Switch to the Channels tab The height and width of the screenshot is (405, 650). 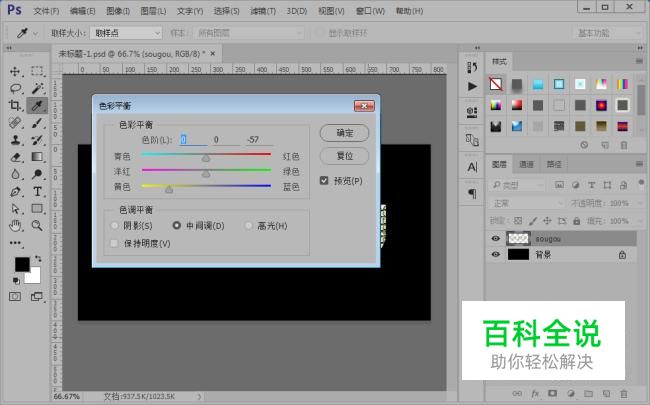526,165
